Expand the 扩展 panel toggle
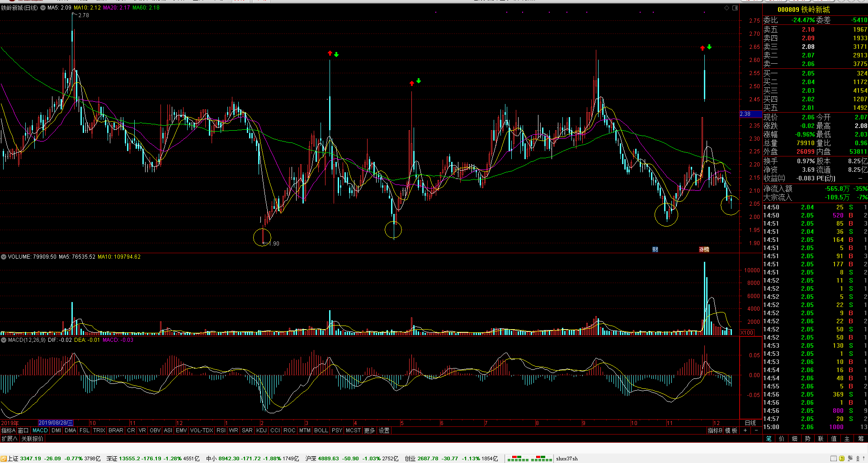This screenshot has width=868, height=463. click(x=9, y=439)
